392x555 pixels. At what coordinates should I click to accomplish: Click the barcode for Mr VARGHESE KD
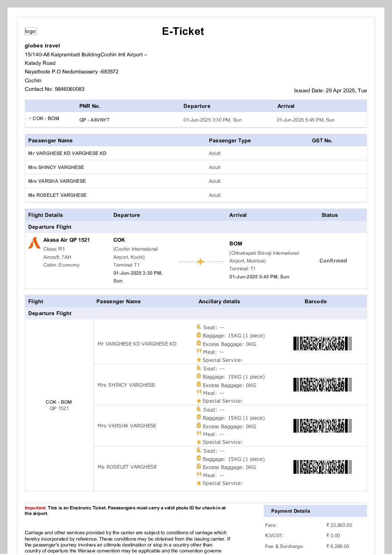pos(322,344)
